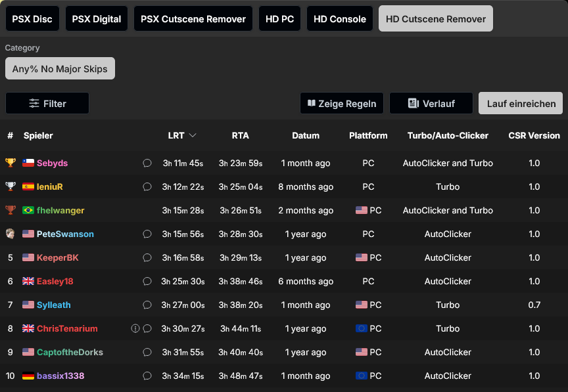Click the CSR Version column header

pos(534,135)
